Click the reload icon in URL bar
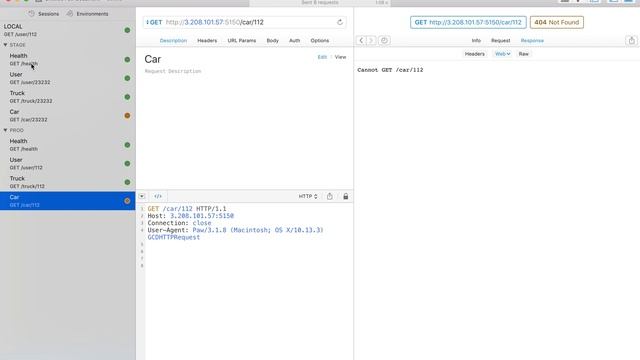The height and width of the screenshot is (360, 640). pyautogui.click(x=340, y=22)
